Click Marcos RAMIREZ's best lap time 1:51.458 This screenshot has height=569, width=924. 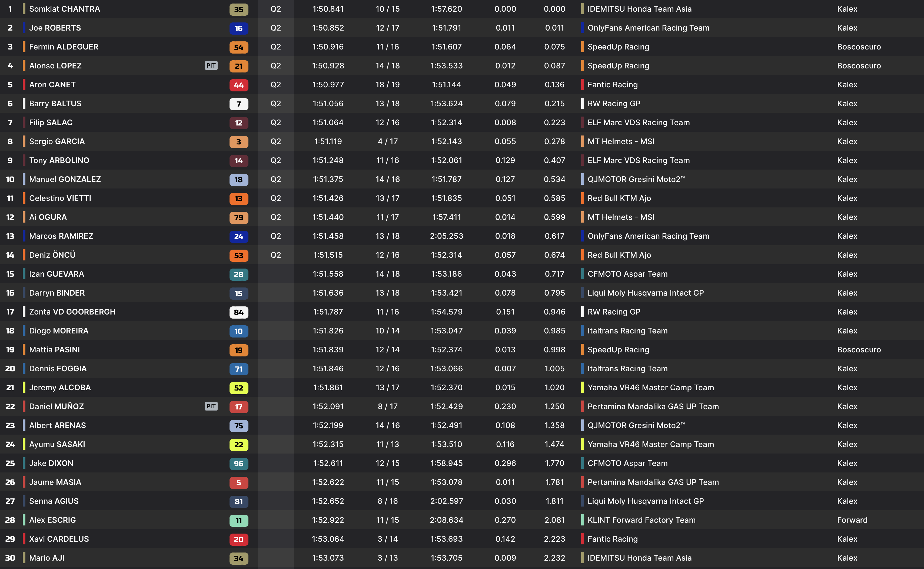328,236
